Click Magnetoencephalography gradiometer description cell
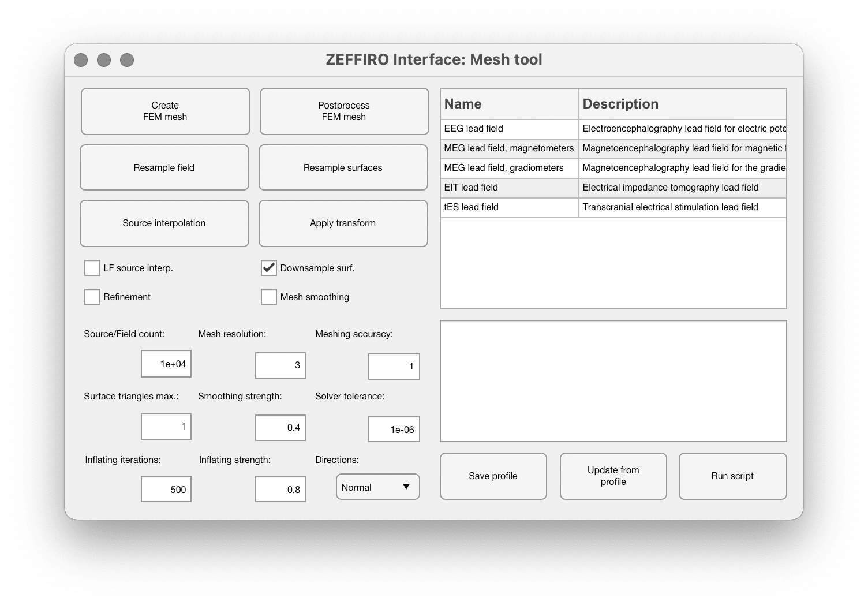The height and width of the screenshot is (605, 868). (683, 168)
